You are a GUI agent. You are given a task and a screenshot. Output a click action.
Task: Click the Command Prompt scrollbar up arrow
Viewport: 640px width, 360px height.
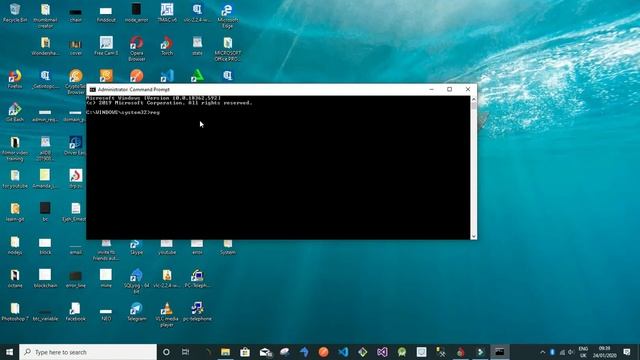pyautogui.click(x=473, y=99)
